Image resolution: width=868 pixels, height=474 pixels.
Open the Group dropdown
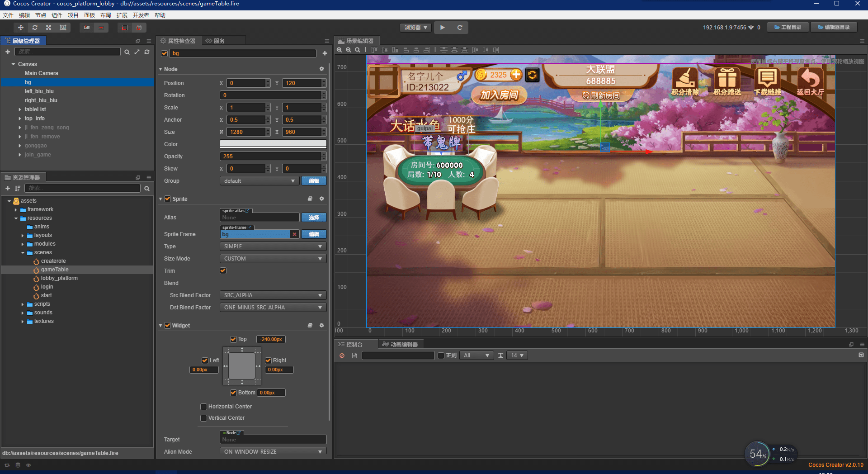(x=259, y=181)
